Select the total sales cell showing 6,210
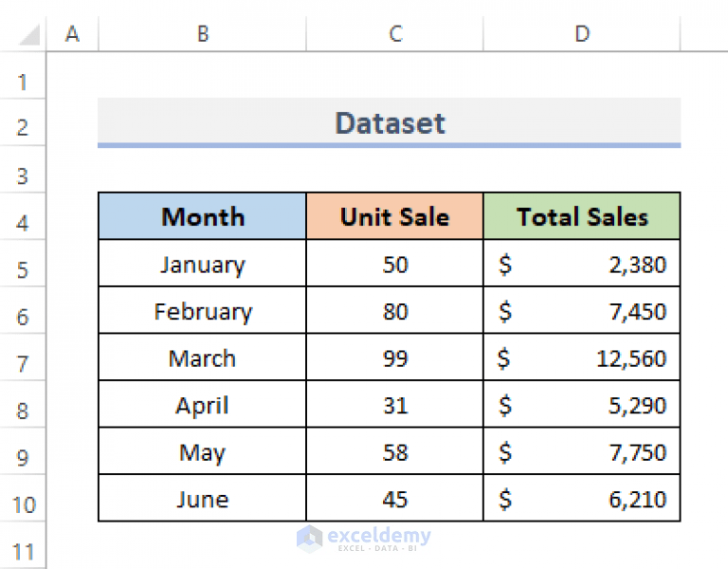This screenshot has height=569, width=728. (581, 499)
